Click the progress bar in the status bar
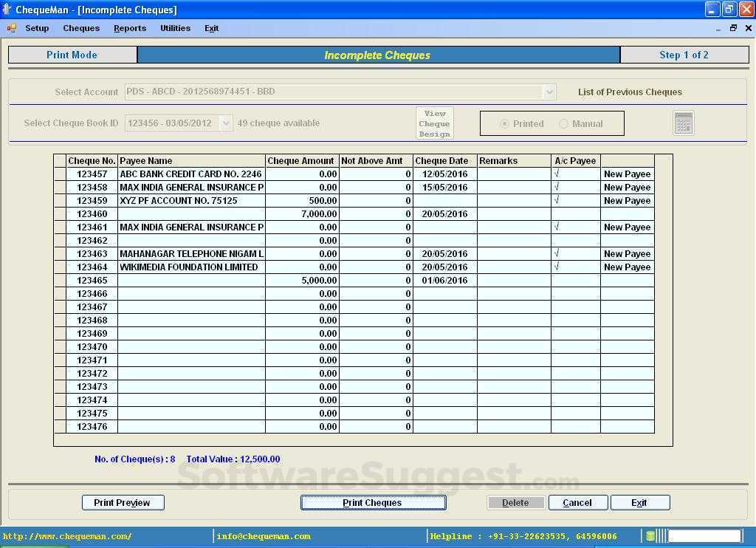This screenshot has width=756, height=548. click(x=703, y=535)
